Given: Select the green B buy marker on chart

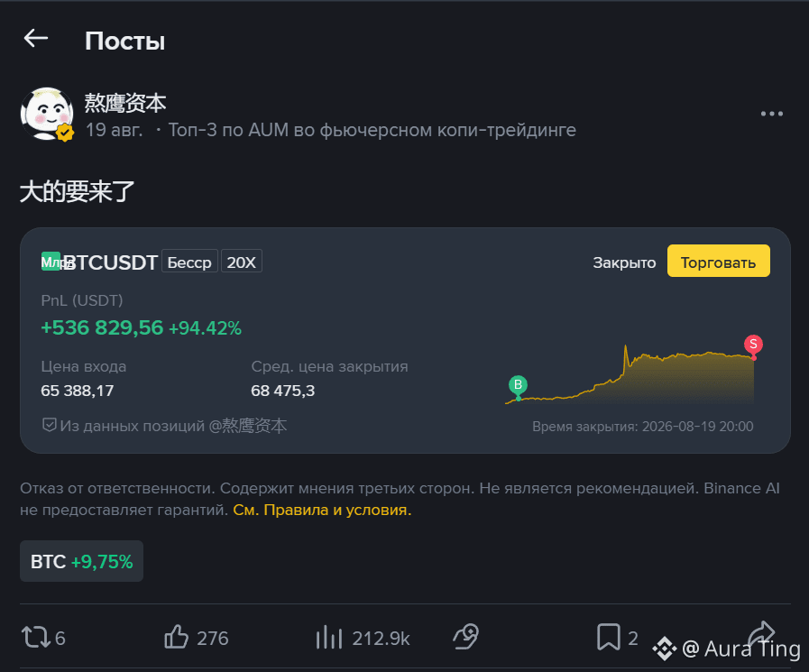Looking at the screenshot, I should 518,385.
